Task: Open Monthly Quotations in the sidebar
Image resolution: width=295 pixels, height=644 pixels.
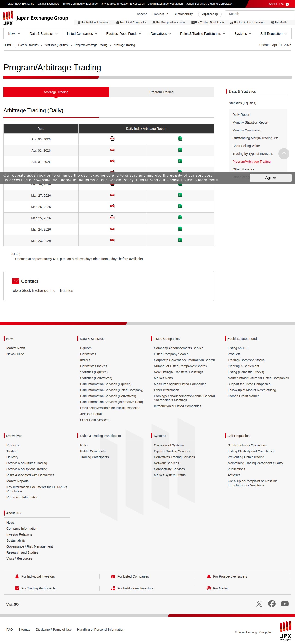Action: click(246, 130)
